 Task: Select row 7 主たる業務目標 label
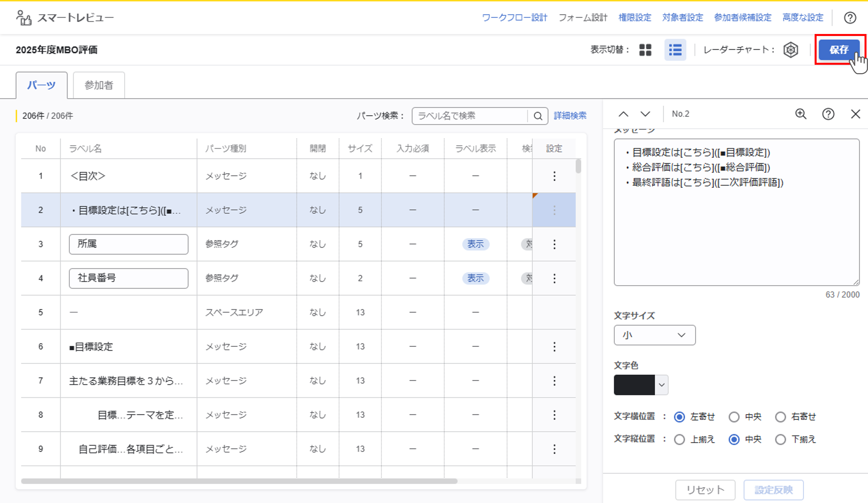126,380
